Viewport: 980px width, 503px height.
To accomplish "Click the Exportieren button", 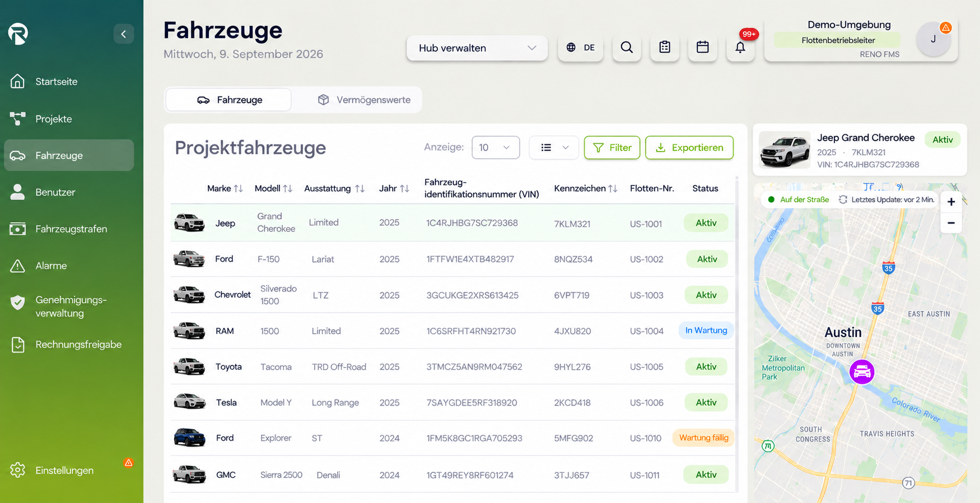I will [x=689, y=148].
